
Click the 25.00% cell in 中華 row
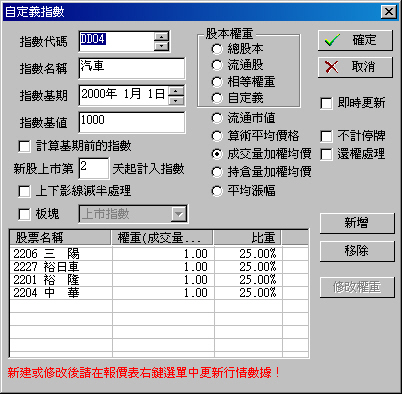258,293
